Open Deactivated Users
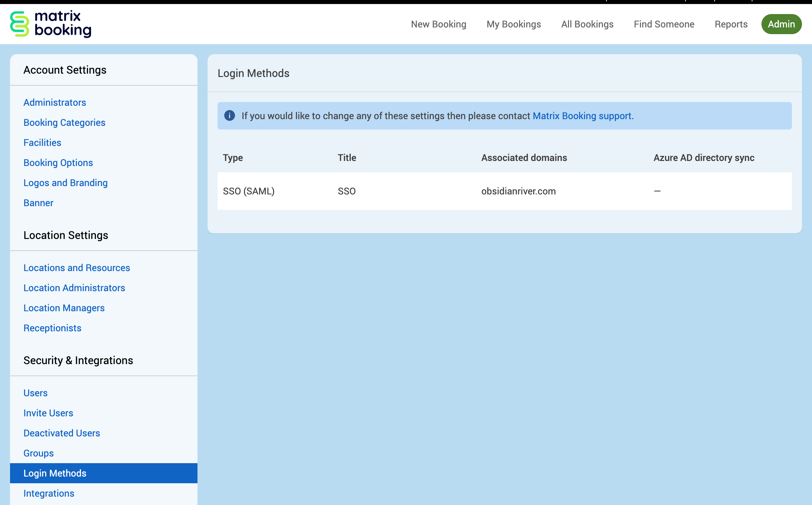 click(62, 433)
